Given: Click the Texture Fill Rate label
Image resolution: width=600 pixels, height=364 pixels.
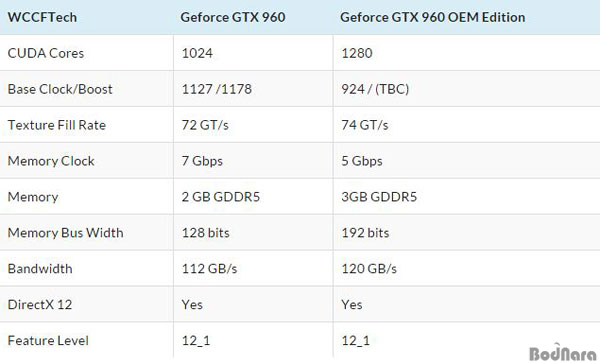Looking at the screenshot, I should (x=57, y=125).
